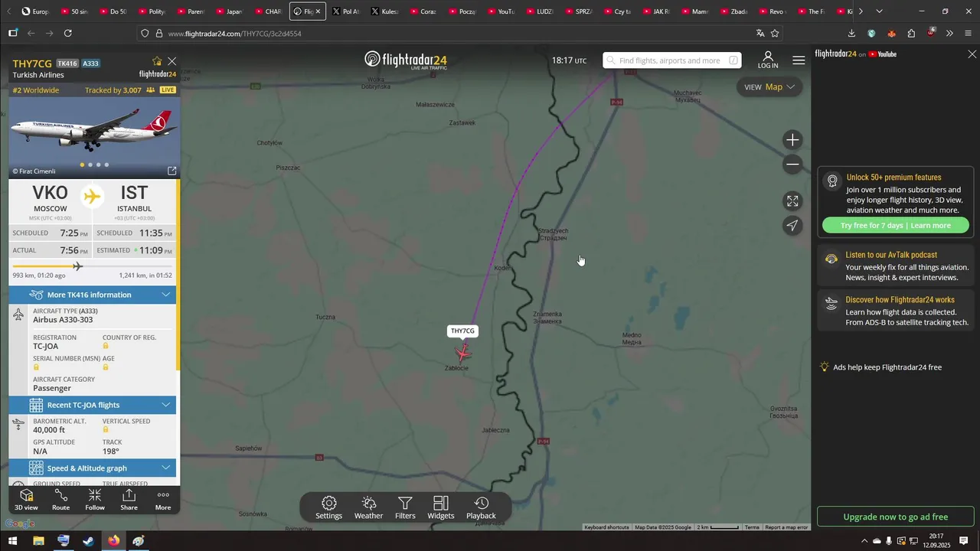Open Windows Start menu
980x551 pixels.
click(x=12, y=541)
